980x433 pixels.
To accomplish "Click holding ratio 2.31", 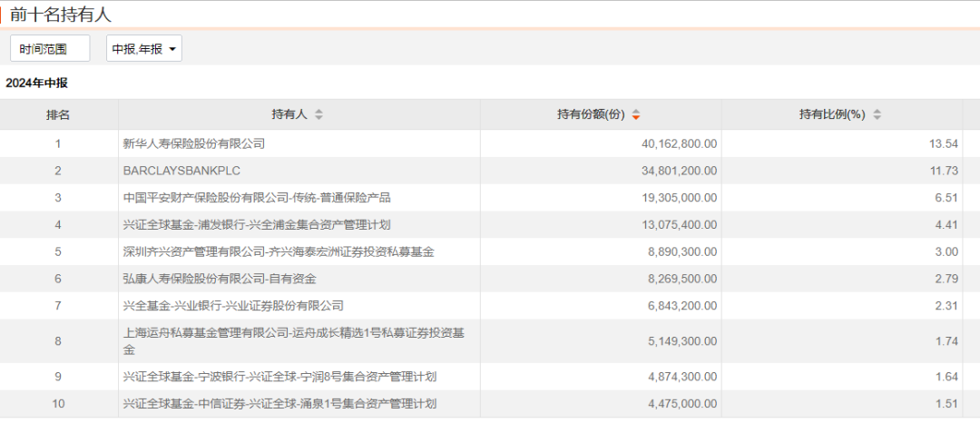I will click(946, 306).
